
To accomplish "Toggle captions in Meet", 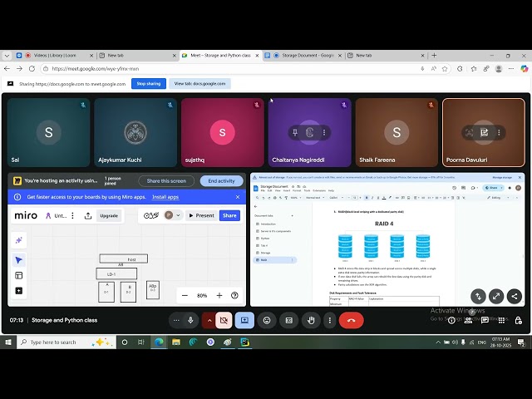I will click(x=289, y=320).
